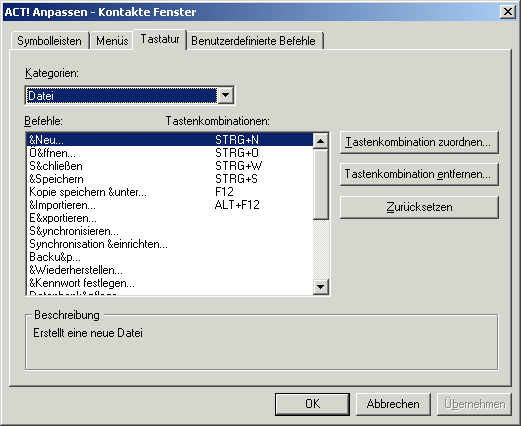Click the ALT+F12 shortcut entry

pos(237,205)
